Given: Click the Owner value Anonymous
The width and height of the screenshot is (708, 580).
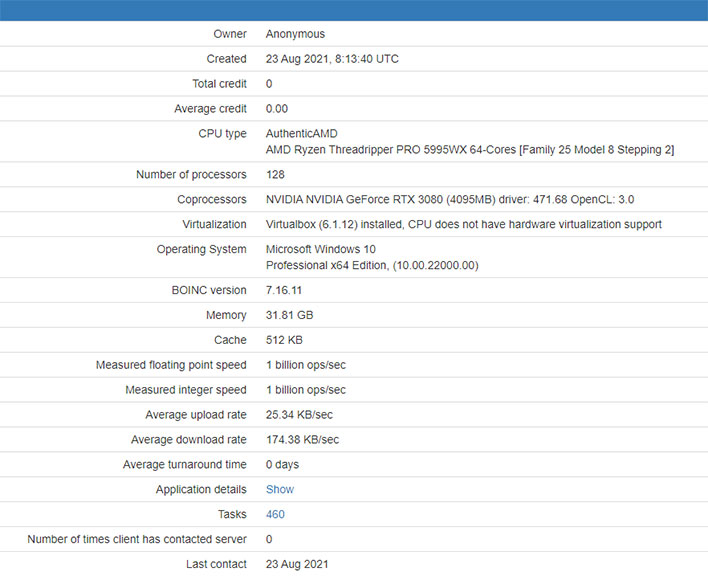Looking at the screenshot, I should 295,34.
